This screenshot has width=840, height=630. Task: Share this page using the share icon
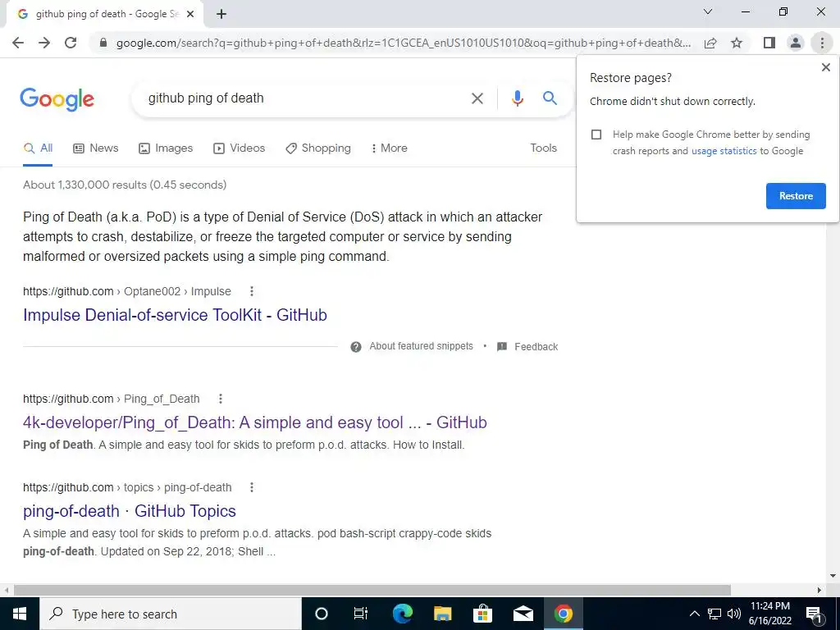pos(710,43)
